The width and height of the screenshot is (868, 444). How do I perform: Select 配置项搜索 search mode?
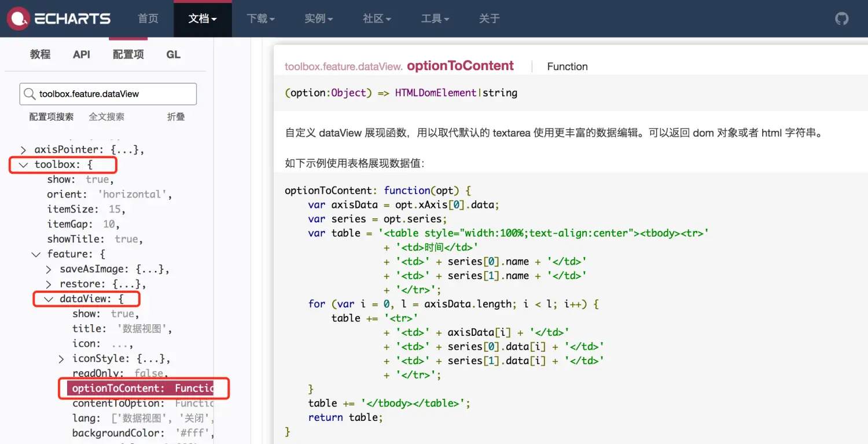click(52, 117)
